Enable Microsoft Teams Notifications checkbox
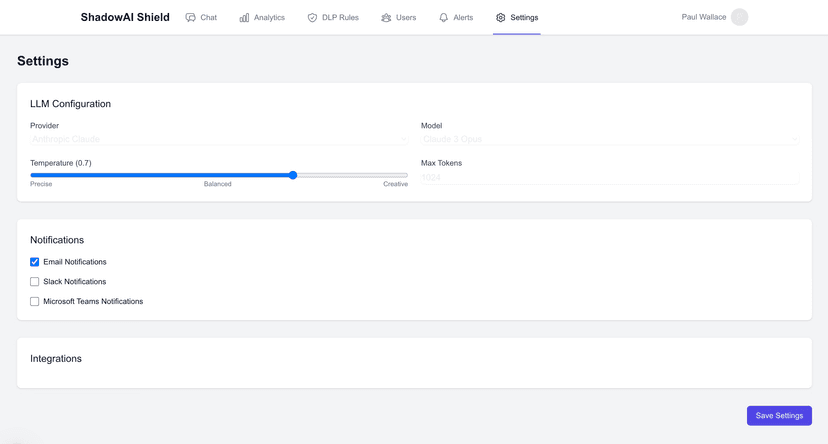 click(x=34, y=301)
